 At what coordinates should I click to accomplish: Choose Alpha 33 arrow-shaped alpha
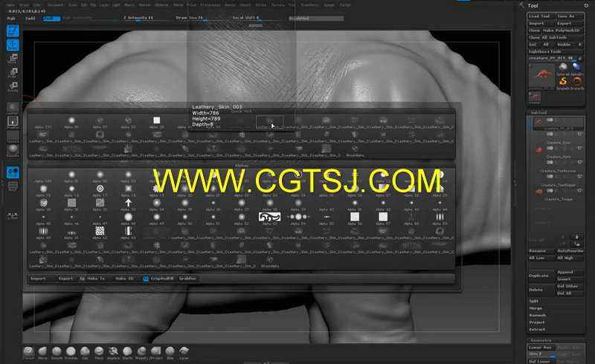128,204
